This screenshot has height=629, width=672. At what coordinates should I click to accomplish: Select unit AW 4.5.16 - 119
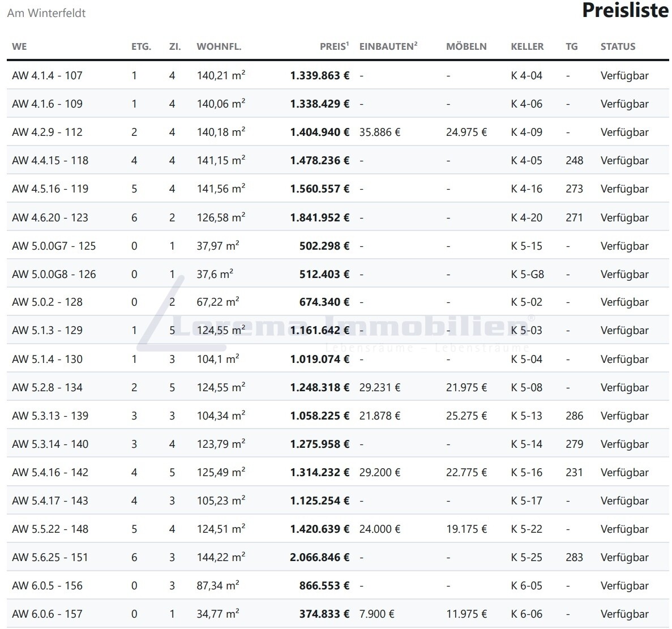[x=50, y=189]
